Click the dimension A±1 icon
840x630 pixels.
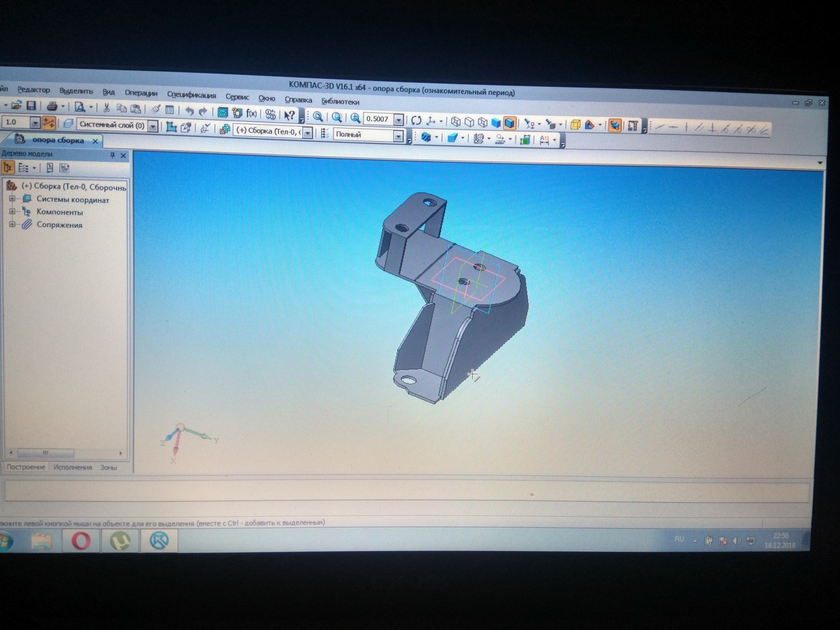pyautogui.click(x=544, y=140)
